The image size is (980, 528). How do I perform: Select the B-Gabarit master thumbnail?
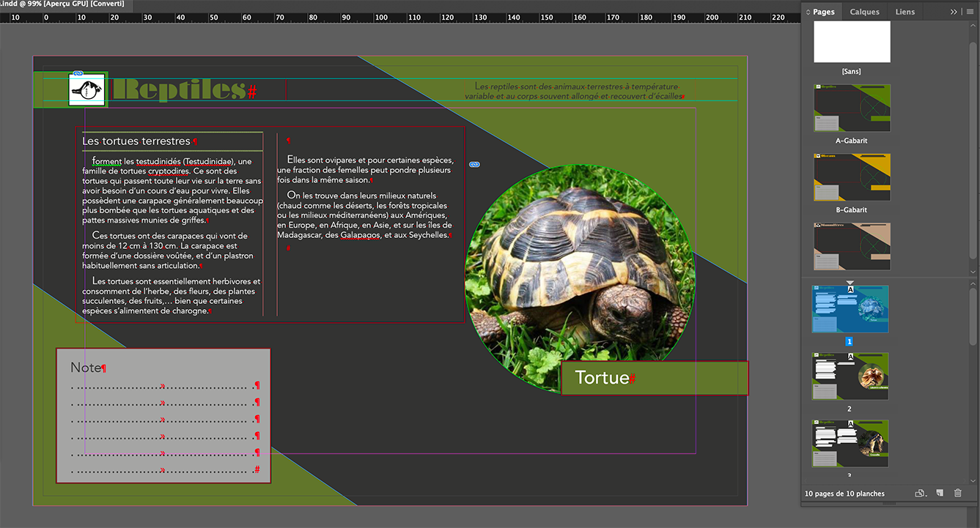pos(850,176)
